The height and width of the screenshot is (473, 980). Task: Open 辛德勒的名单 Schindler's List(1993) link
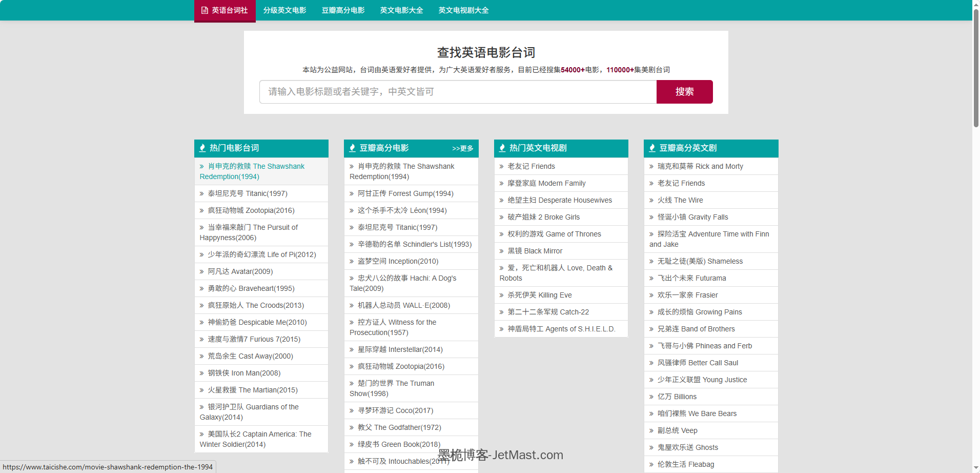pos(415,244)
